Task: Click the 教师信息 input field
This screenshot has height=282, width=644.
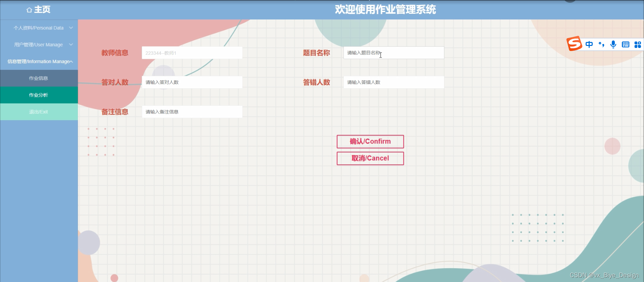Action: click(192, 53)
